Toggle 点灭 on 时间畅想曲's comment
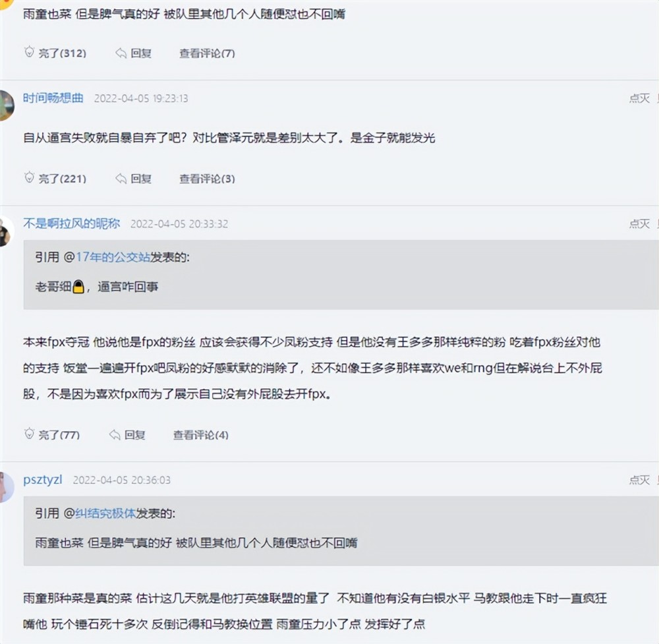The height and width of the screenshot is (644, 659). [639, 98]
